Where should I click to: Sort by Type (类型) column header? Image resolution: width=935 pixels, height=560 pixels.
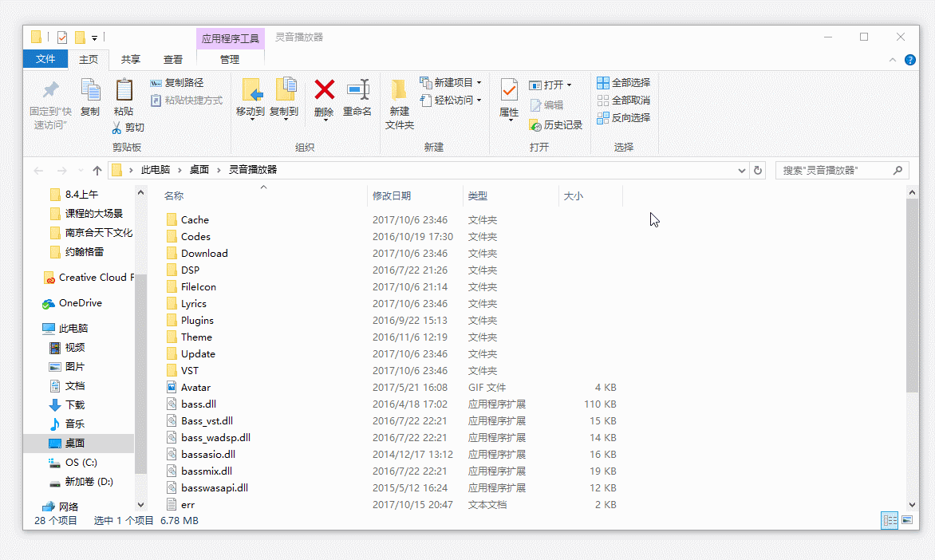tap(511, 195)
